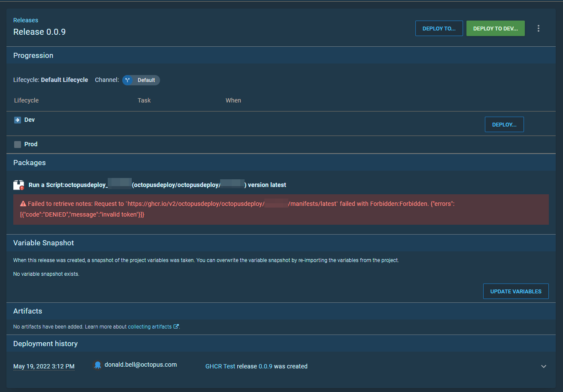Click the vertical ellipsis overflow icon

pyautogui.click(x=539, y=28)
